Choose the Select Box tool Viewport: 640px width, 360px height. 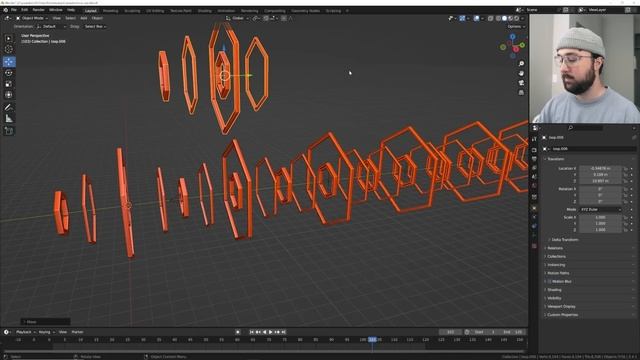pyautogui.click(x=9, y=38)
